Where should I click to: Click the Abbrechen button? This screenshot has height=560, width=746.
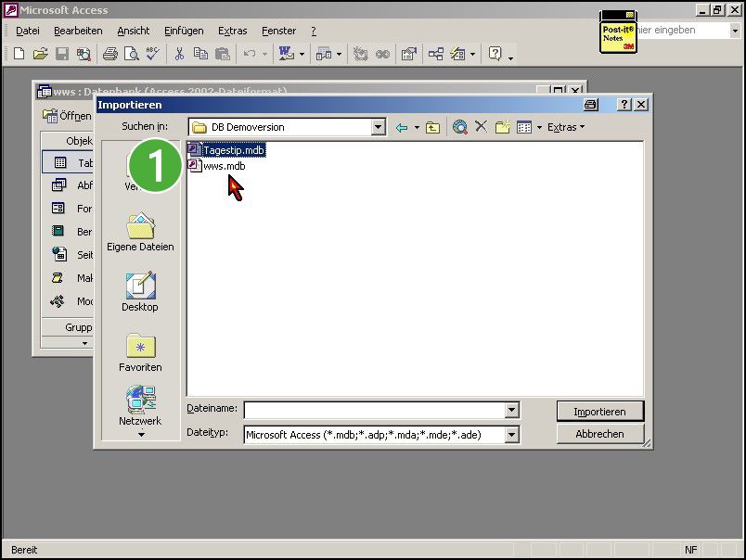(600, 434)
